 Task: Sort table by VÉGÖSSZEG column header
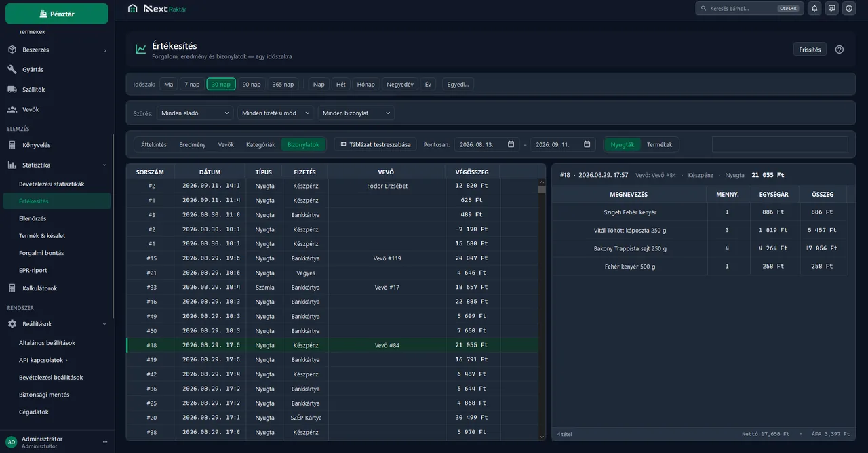click(472, 172)
